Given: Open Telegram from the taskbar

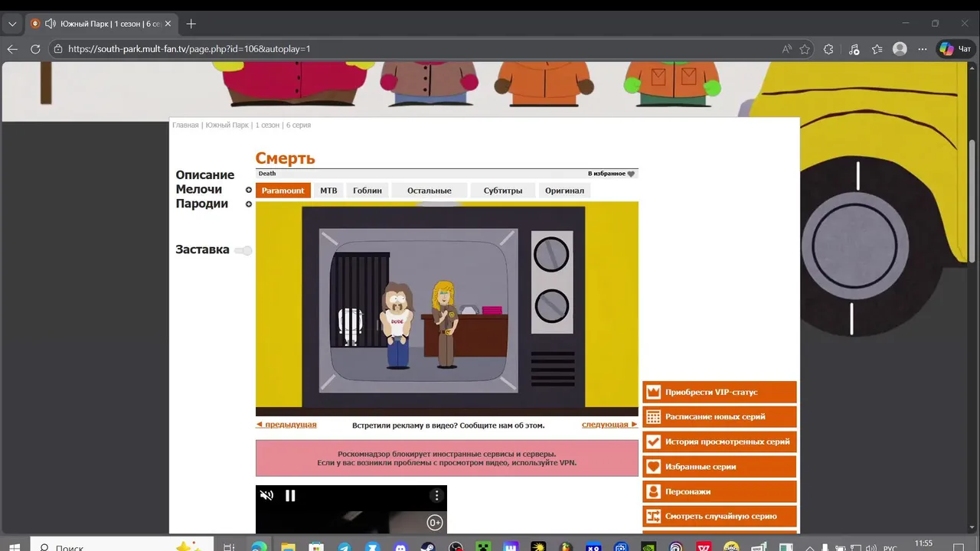Looking at the screenshot, I should click(x=343, y=546).
